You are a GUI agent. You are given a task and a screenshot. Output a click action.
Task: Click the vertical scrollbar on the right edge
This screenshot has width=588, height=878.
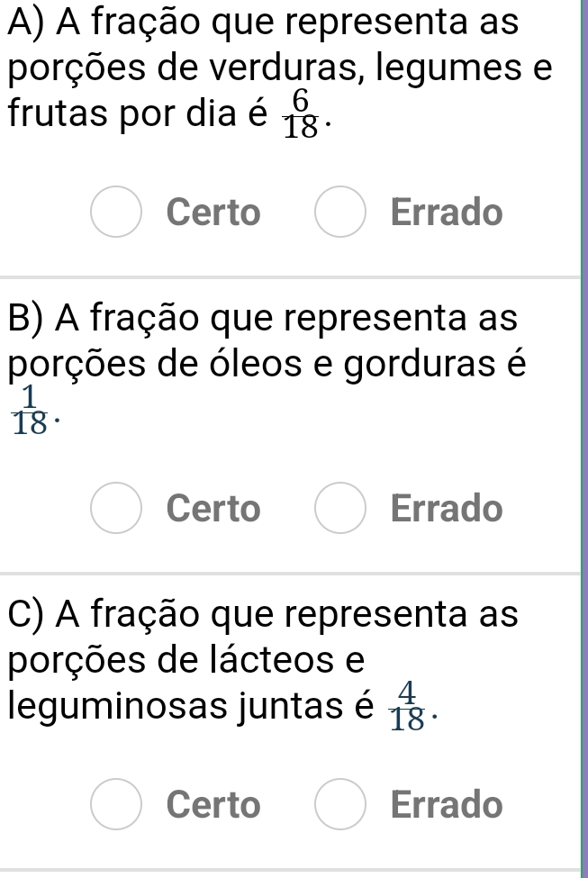click(x=584, y=439)
